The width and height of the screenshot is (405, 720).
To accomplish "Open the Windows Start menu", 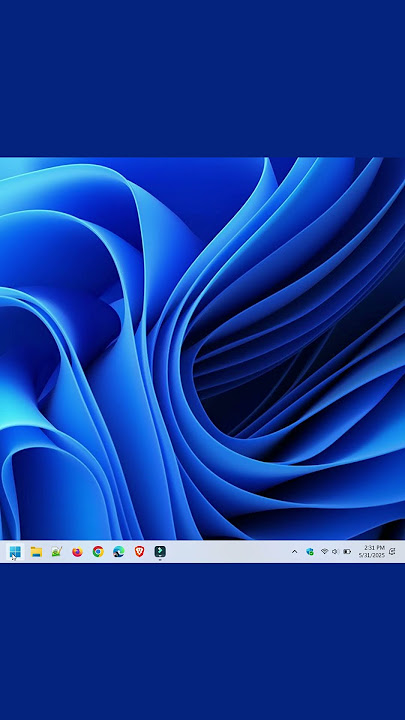I will coord(15,551).
